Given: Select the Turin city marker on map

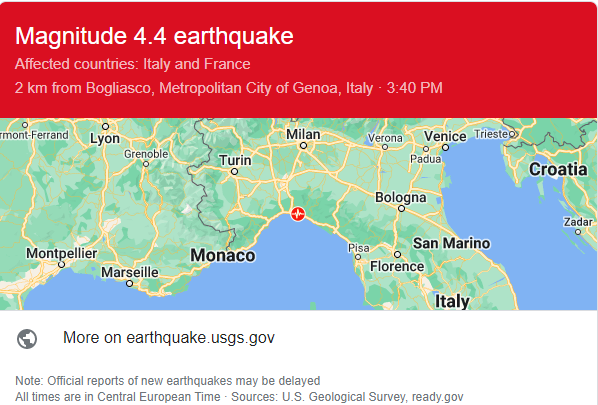Looking at the screenshot, I should pos(235,172).
